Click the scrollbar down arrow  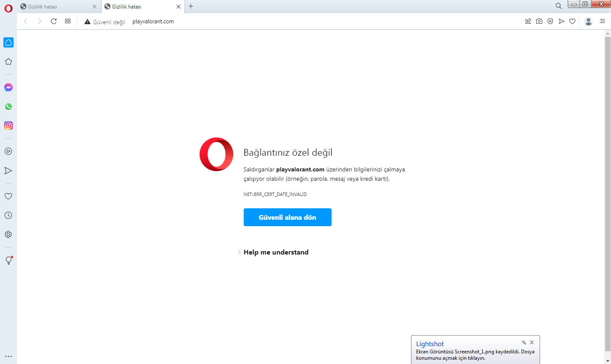608,361
